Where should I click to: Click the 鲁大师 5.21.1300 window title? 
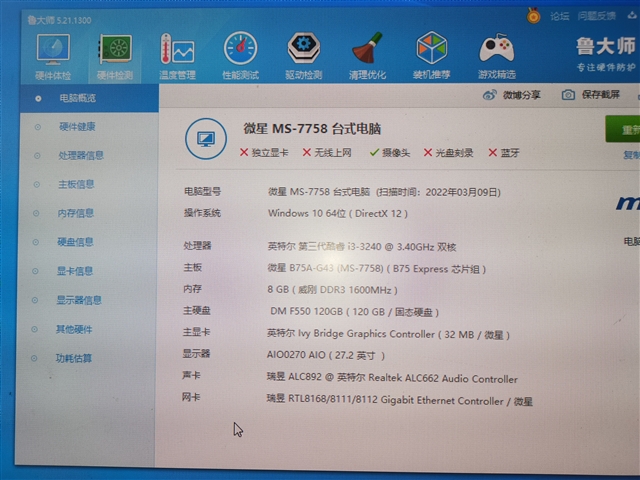click(x=60, y=20)
